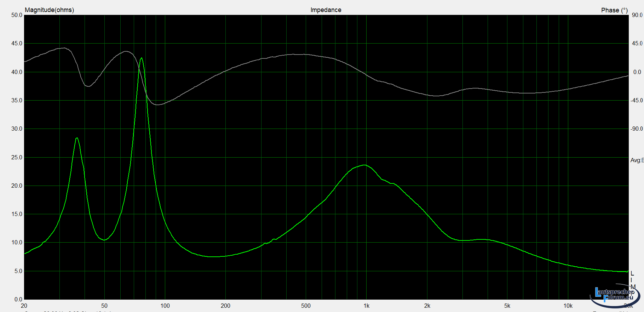This screenshot has height=312, width=644.
Task: Click the 0.0 phase axis tick label
Action: (x=637, y=72)
